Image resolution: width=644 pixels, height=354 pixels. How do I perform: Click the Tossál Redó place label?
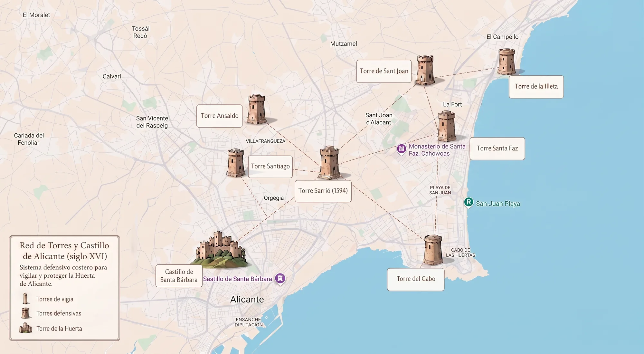pyautogui.click(x=141, y=32)
